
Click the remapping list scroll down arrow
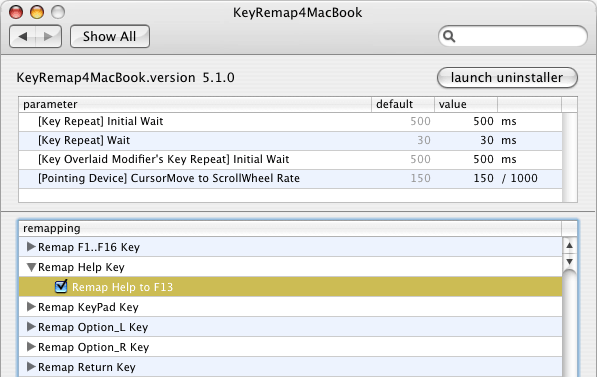click(x=570, y=261)
